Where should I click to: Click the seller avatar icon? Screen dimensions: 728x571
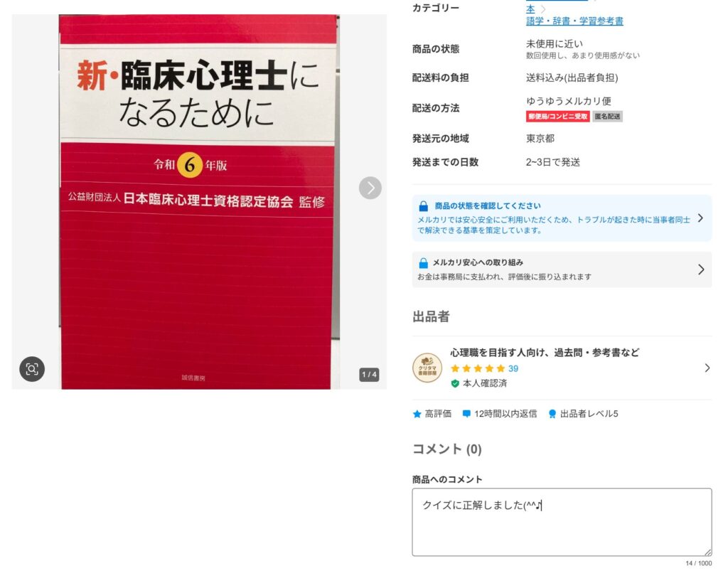click(x=427, y=368)
